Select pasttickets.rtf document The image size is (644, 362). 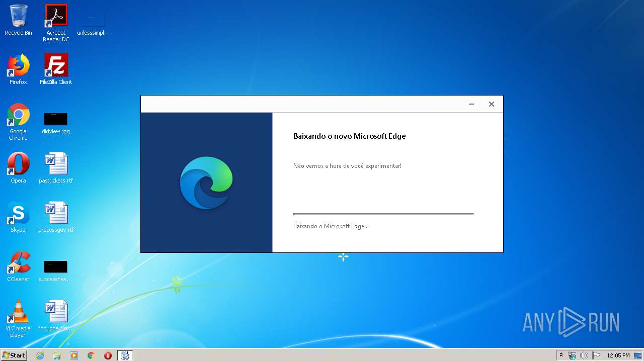tap(56, 168)
